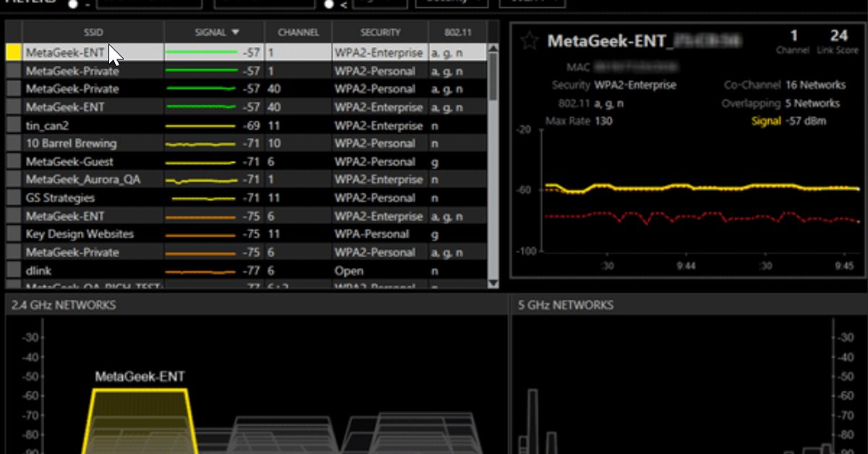Toggle sort order on SIGNAL column header
868x454 pixels.
[x=215, y=33]
